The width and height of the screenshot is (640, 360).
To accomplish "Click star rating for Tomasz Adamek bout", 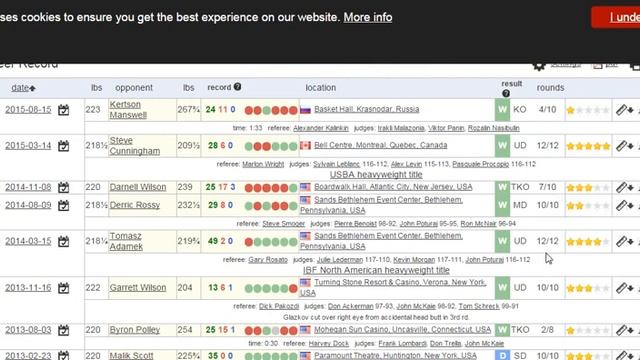I will click(x=588, y=242).
